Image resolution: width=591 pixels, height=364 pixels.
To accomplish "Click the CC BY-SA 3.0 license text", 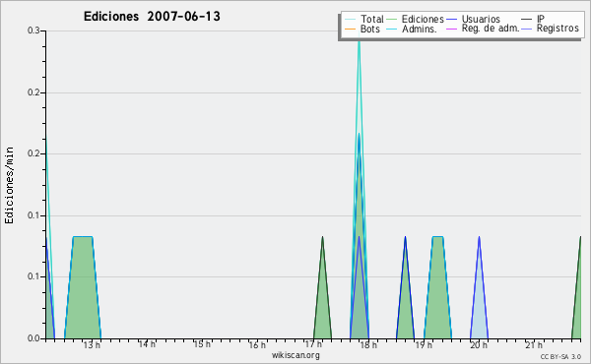I will point(560,356).
